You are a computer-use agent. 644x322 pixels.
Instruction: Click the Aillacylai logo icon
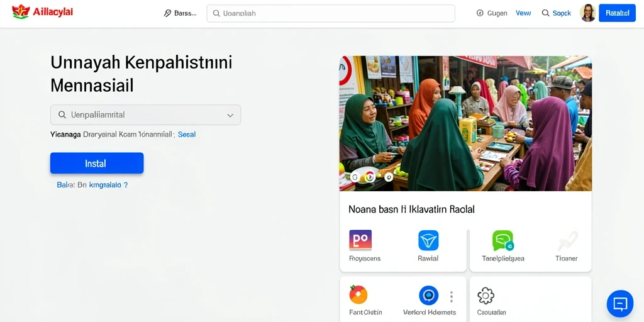(21, 12)
